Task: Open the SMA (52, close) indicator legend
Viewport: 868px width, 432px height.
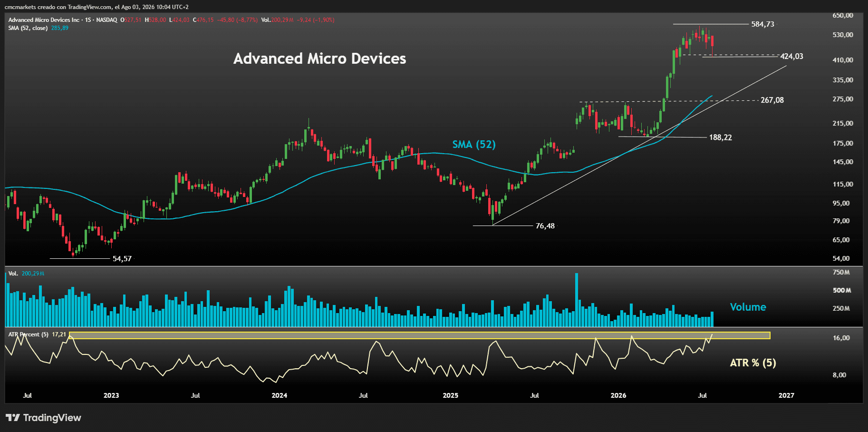Action: 28,28
